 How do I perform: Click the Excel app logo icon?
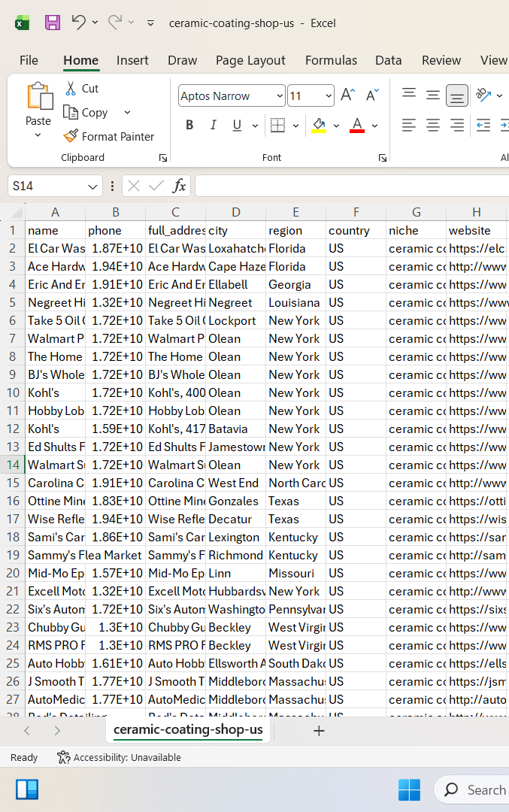pos(22,23)
